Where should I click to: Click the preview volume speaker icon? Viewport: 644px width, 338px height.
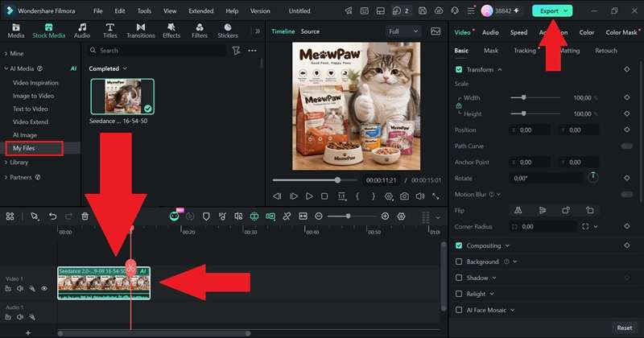419,196
